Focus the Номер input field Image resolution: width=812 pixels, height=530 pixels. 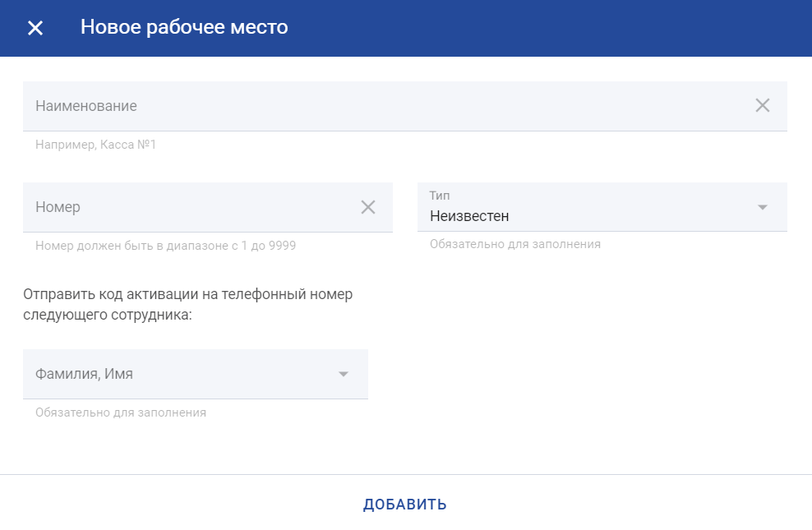pos(208,207)
